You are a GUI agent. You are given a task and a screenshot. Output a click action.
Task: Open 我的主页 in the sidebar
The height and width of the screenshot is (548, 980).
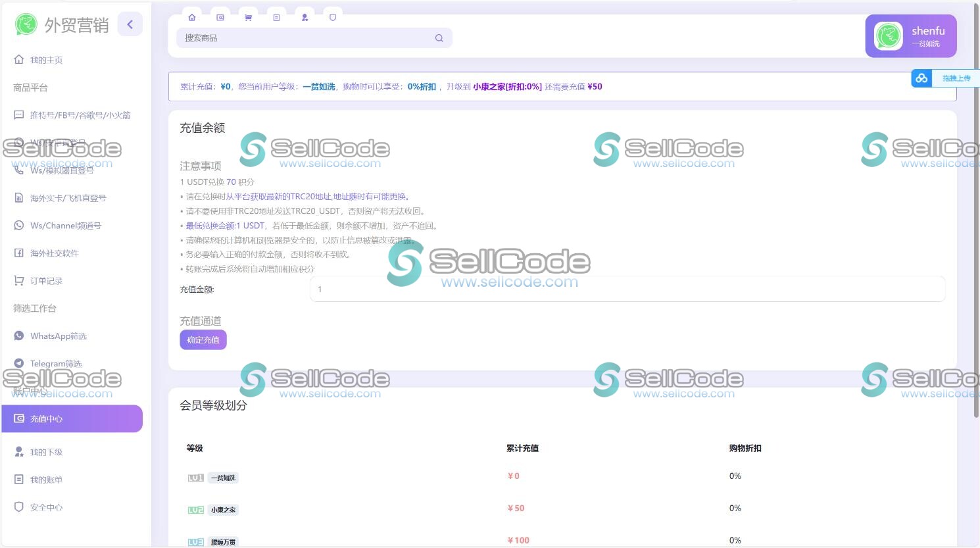[46, 60]
